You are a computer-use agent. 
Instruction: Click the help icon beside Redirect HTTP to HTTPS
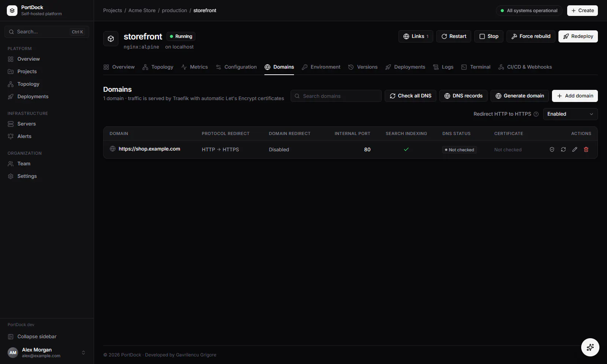coord(536,114)
